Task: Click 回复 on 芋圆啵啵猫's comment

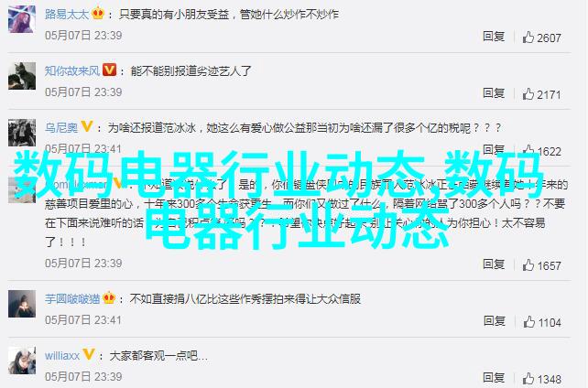Action: click(x=494, y=321)
